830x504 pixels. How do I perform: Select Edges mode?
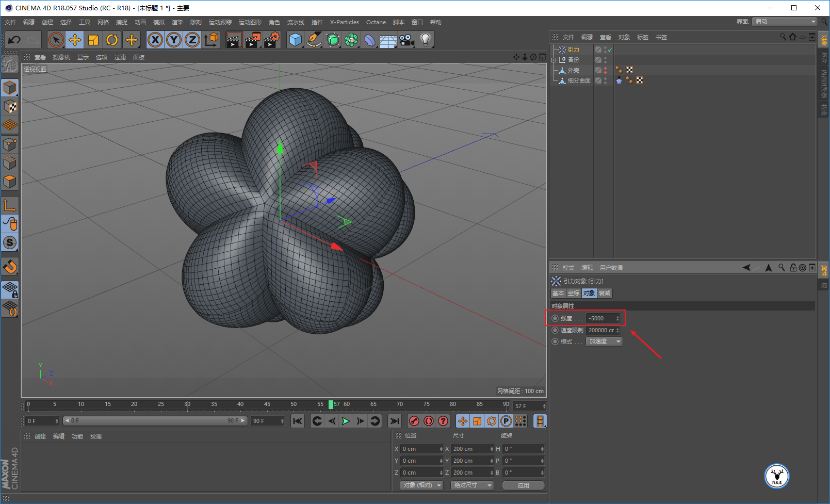coord(10,163)
